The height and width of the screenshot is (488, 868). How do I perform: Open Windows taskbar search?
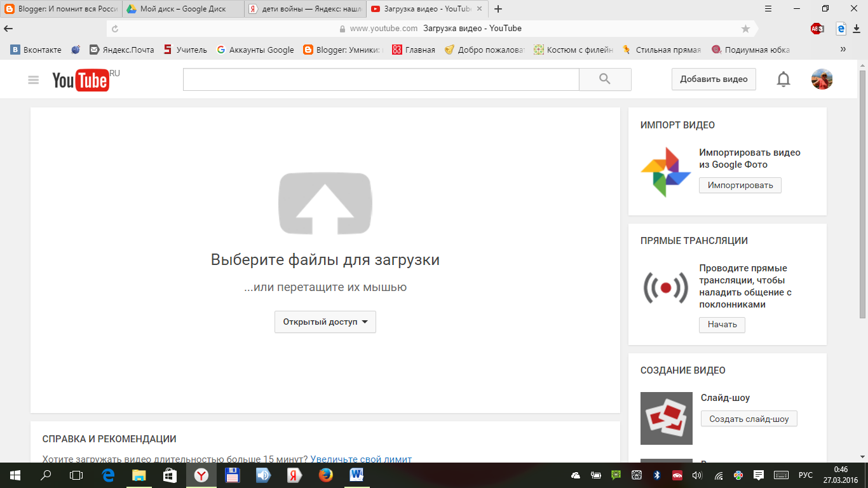[46, 475]
